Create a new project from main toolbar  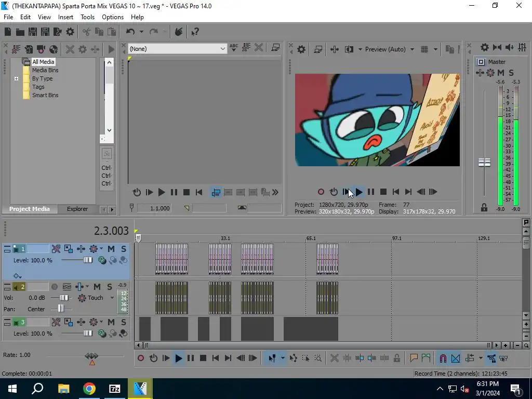click(x=7, y=32)
